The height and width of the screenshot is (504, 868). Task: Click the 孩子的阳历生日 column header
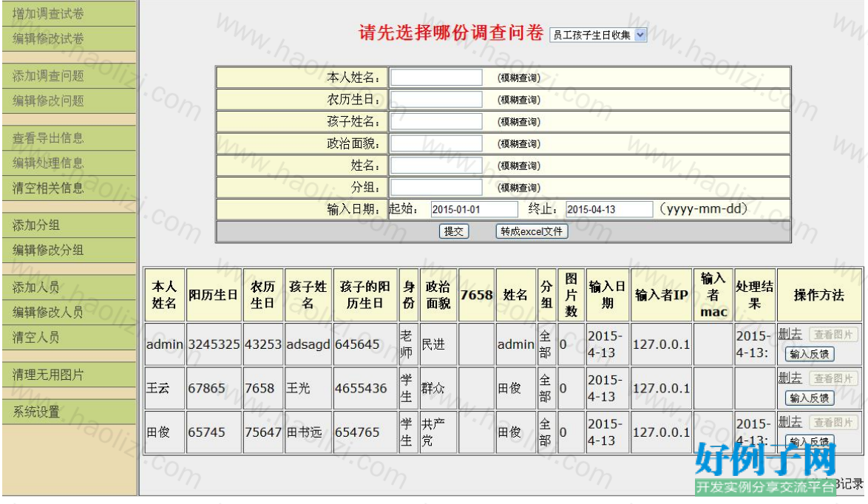coord(365,295)
